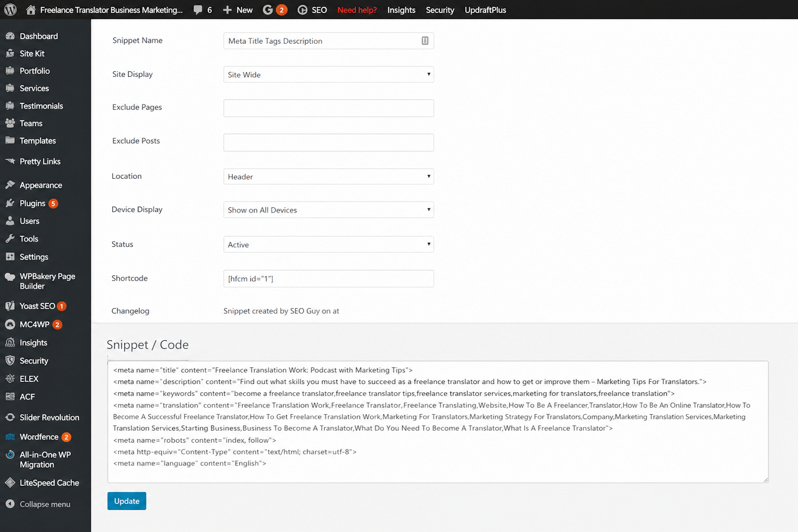Click the home icon beside site name
The image size is (798, 532).
(x=31, y=9)
